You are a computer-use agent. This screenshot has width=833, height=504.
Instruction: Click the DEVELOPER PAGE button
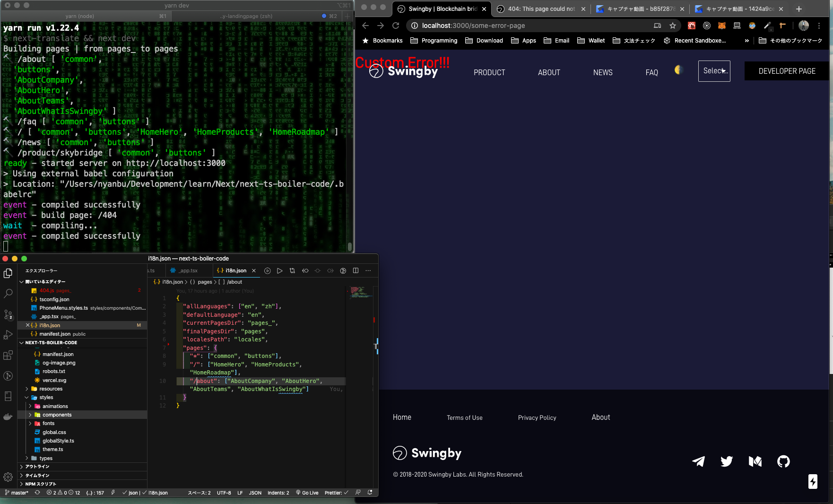click(787, 71)
